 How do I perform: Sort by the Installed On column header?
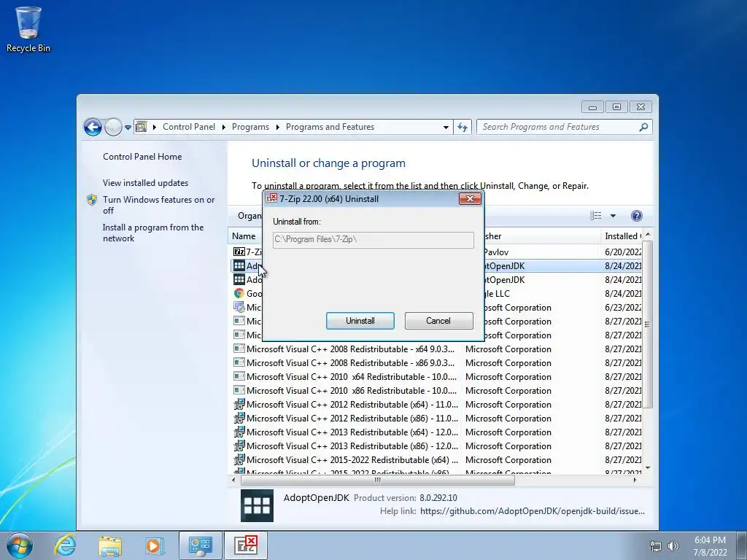point(622,236)
